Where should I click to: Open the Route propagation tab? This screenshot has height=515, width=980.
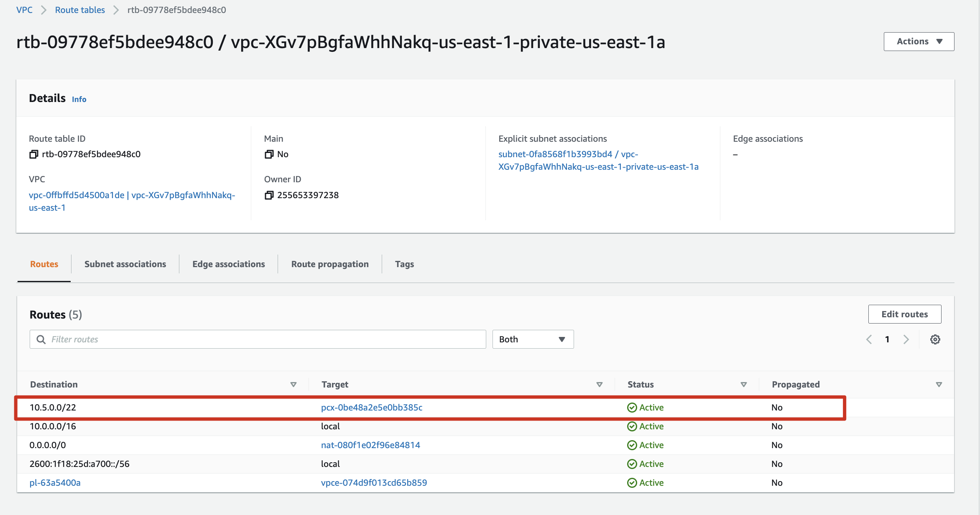(330, 264)
